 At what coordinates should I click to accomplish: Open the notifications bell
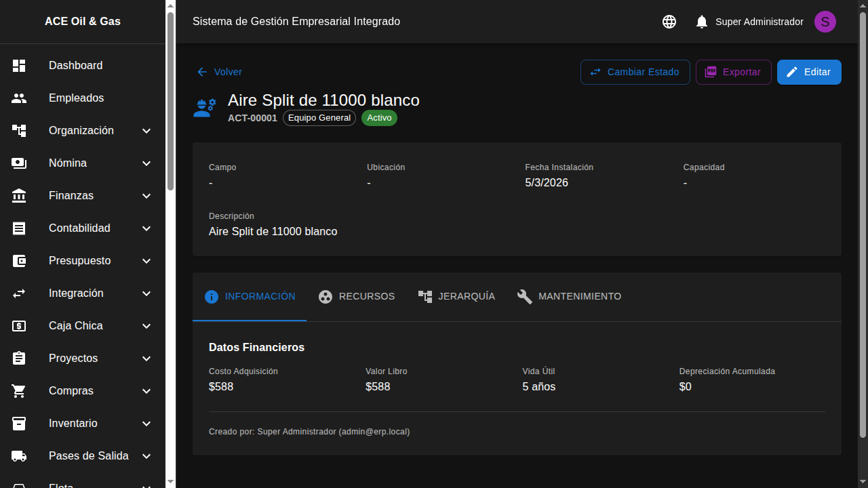(702, 22)
